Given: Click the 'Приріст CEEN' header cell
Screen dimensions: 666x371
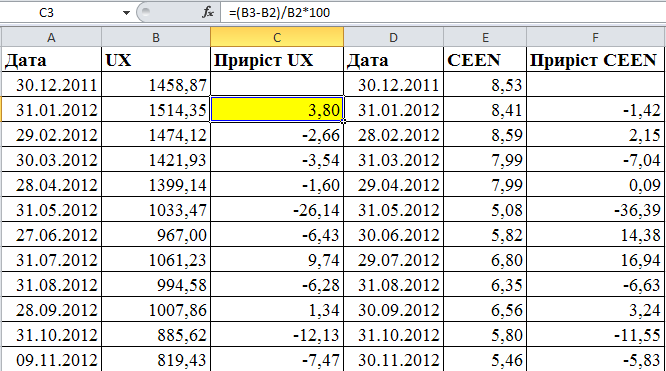Looking at the screenshot, I should (595, 59).
